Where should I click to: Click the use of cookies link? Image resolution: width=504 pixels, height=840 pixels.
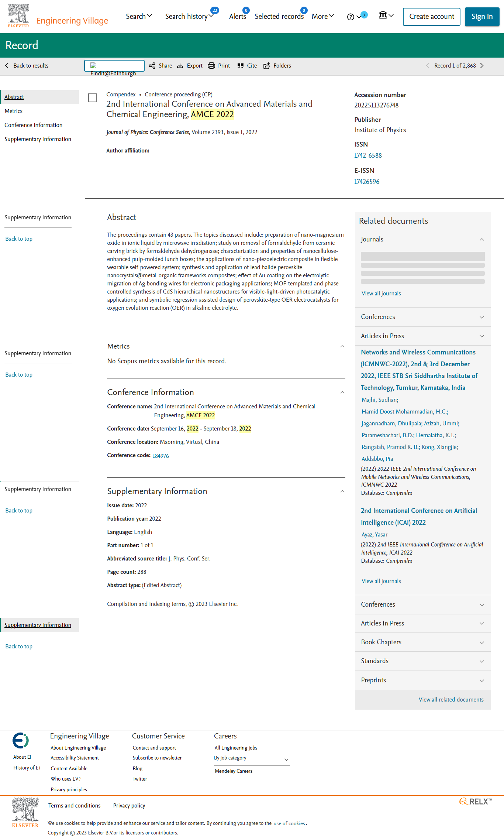pyautogui.click(x=289, y=823)
